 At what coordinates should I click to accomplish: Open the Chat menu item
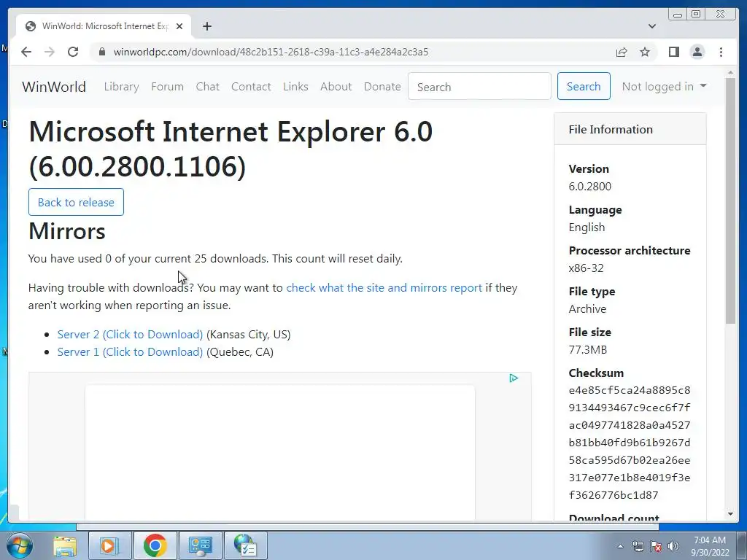tap(208, 87)
